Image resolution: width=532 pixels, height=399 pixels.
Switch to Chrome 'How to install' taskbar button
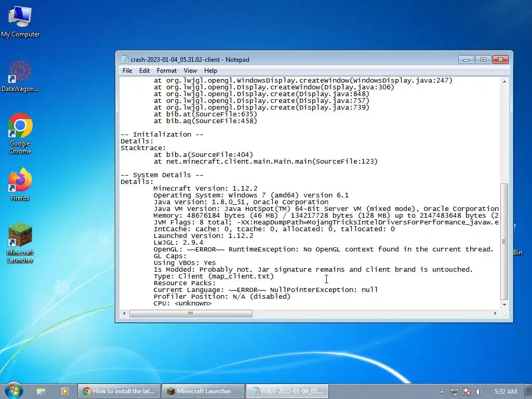(x=119, y=391)
